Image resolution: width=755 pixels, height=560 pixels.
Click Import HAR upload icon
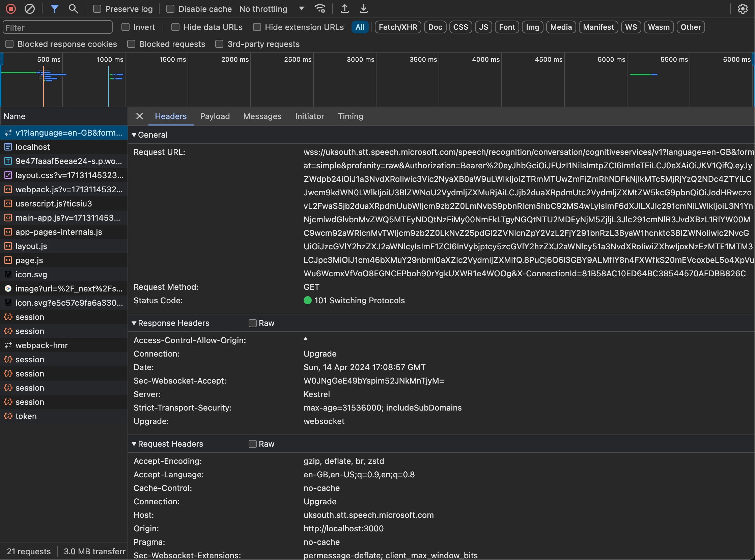tap(344, 9)
